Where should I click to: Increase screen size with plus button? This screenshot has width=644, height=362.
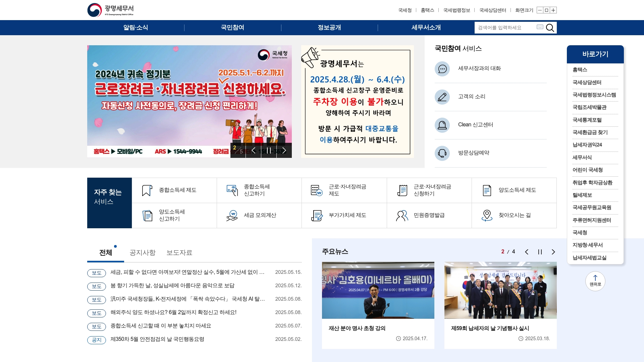[x=553, y=10]
